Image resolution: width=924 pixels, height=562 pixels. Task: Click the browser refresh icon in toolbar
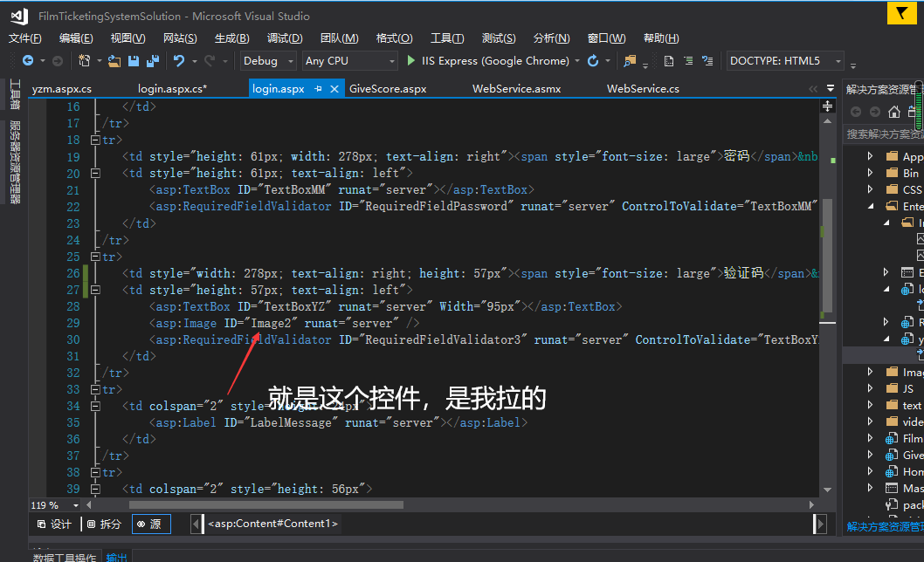(593, 61)
